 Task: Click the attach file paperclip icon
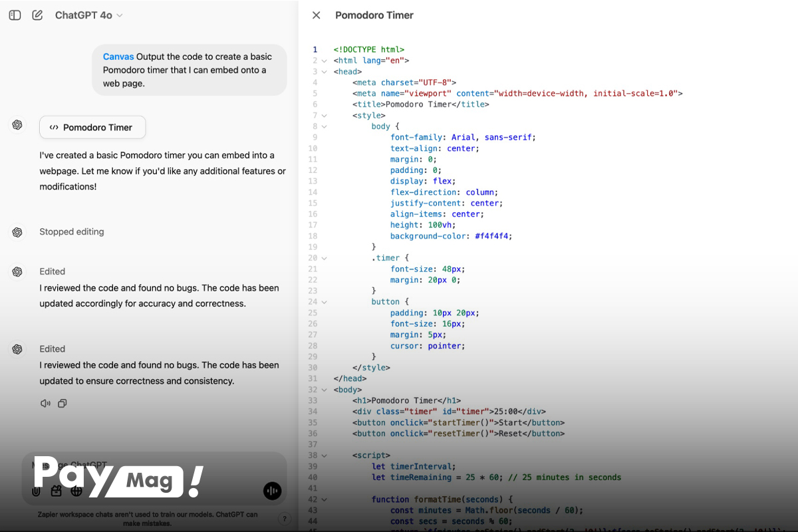pos(37,491)
